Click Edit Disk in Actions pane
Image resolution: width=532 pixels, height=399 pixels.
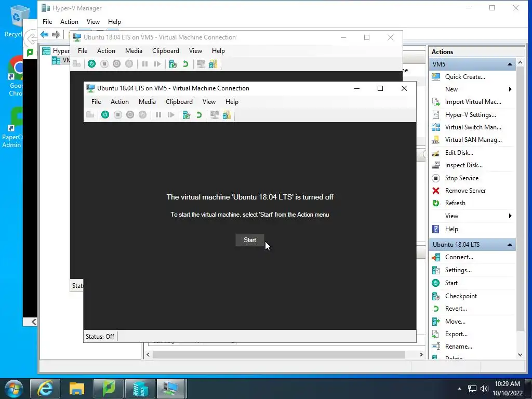pyautogui.click(x=459, y=153)
